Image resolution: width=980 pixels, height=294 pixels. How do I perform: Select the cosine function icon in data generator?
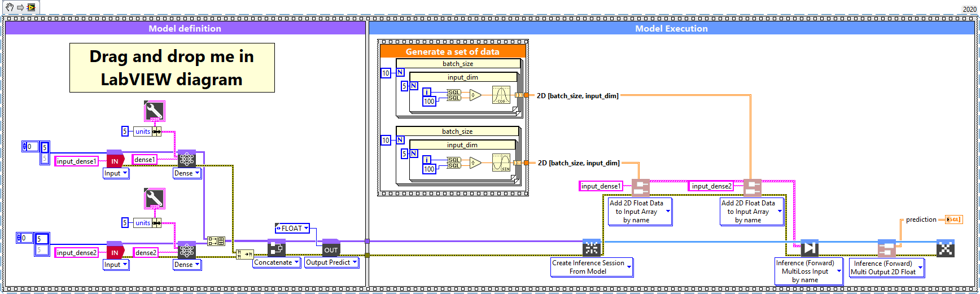pos(501,95)
